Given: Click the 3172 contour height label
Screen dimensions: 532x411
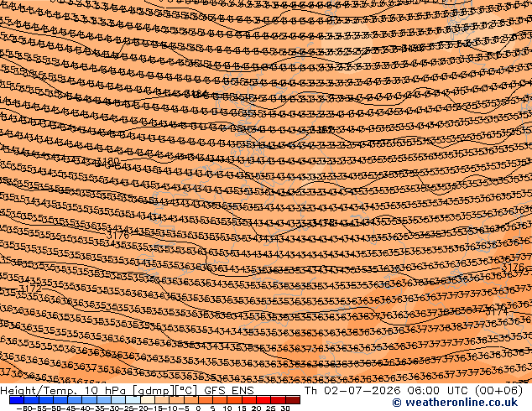Looking at the screenshot, I should tap(30, 289).
